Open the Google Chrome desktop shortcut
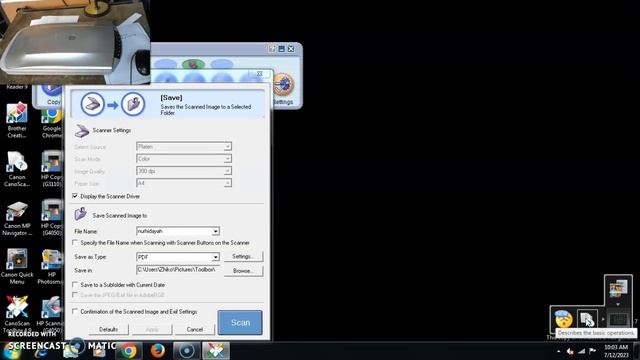 (52, 123)
